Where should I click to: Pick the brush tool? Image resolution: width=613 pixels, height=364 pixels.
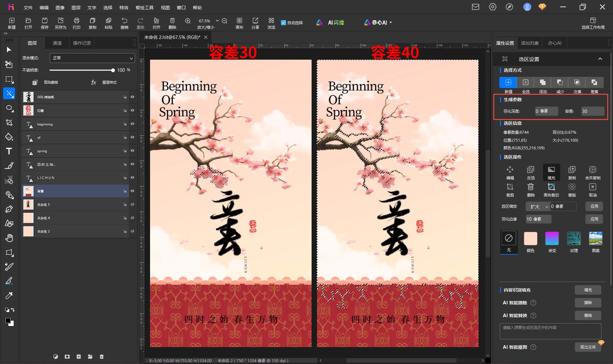click(x=9, y=166)
